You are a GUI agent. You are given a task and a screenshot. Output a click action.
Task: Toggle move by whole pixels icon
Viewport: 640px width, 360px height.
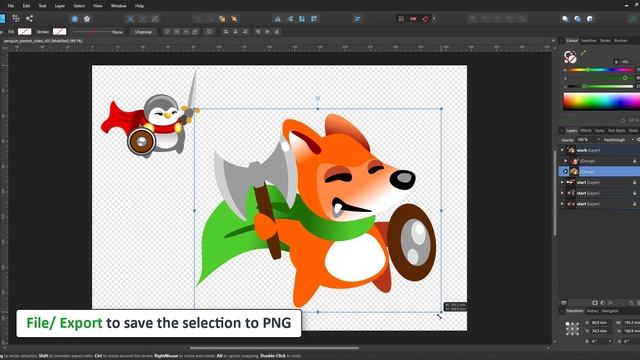(x=413, y=19)
